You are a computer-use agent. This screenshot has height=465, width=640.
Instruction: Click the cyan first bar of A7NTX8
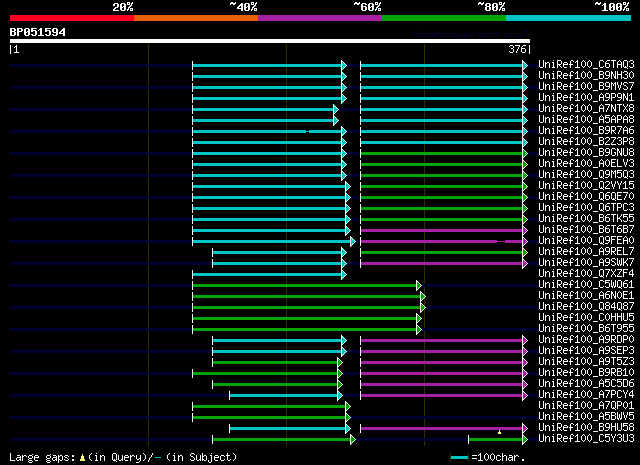265,109
